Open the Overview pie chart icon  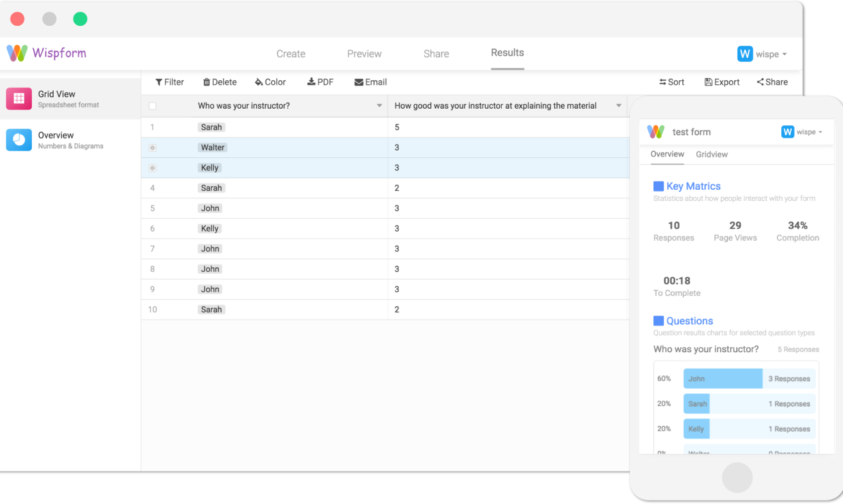click(x=19, y=140)
